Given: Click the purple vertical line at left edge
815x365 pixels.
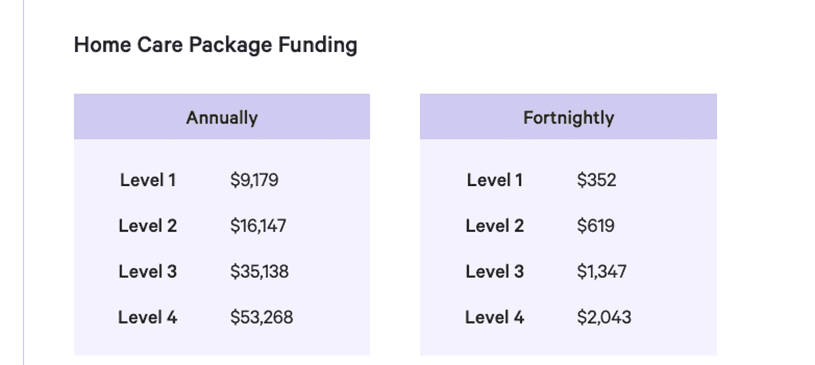Looking at the screenshot, I should pyautogui.click(x=23, y=182).
